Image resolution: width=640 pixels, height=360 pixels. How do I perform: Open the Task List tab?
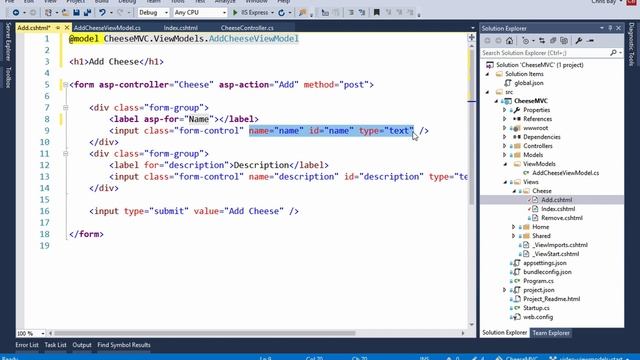(56, 345)
